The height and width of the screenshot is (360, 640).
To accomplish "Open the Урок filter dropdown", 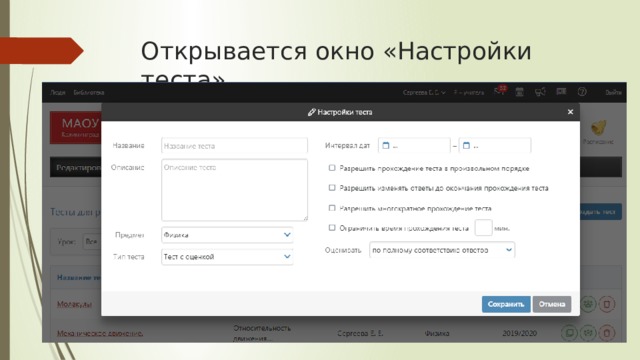I will tap(92, 242).
